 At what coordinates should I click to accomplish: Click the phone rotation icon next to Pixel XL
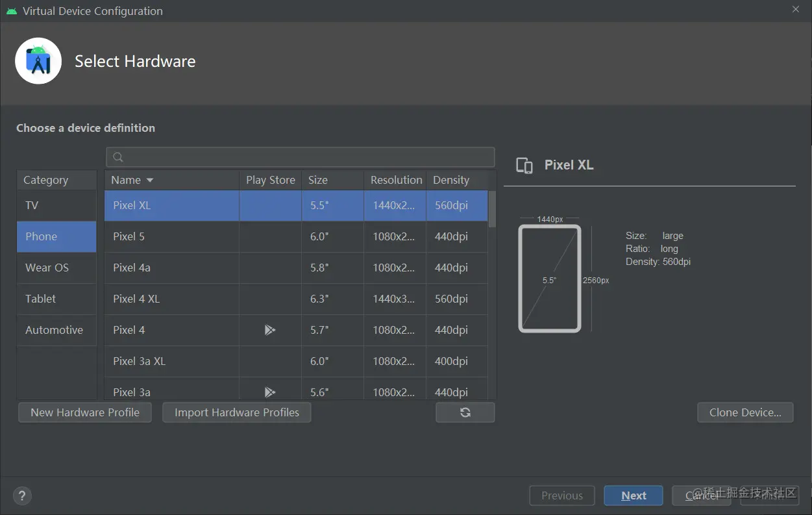(x=524, y=165)
